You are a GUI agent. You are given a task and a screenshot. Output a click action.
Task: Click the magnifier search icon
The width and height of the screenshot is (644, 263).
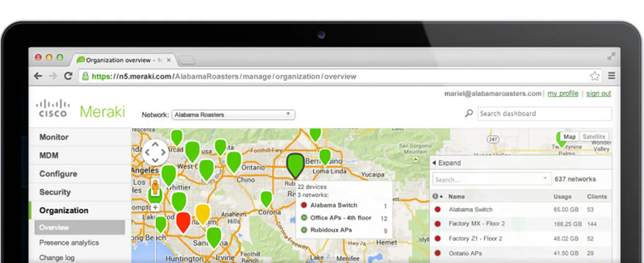pyautogui.click(x=469, y=114)
